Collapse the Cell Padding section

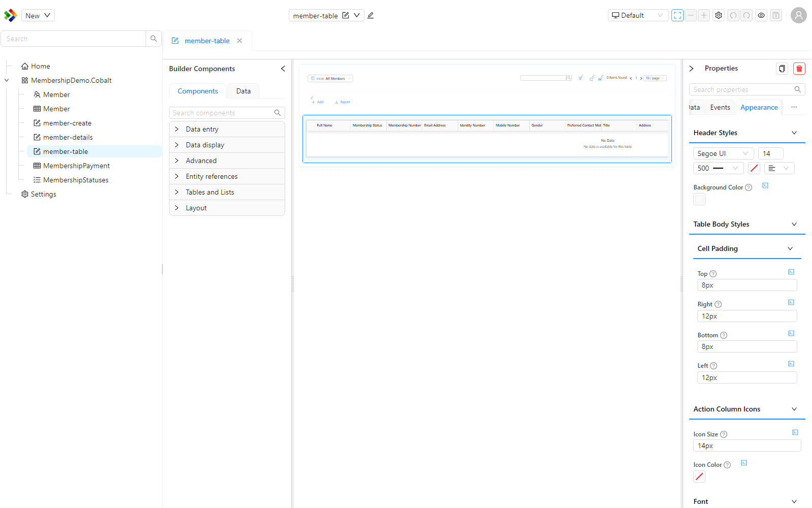coord(747,248)
